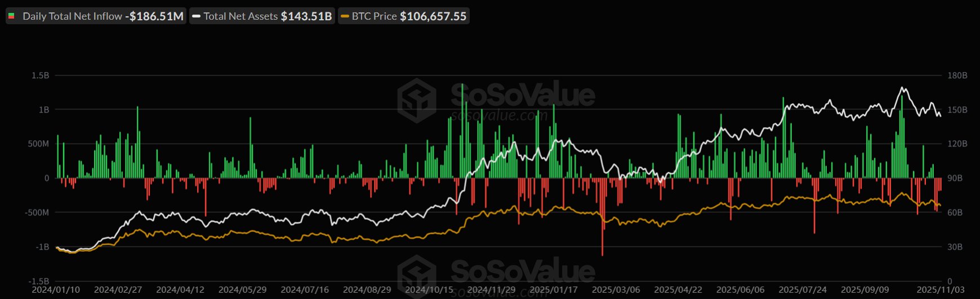Click the 2024/10/15 date label
Viewport: 980px width, 299px height.
pos(429,290)
